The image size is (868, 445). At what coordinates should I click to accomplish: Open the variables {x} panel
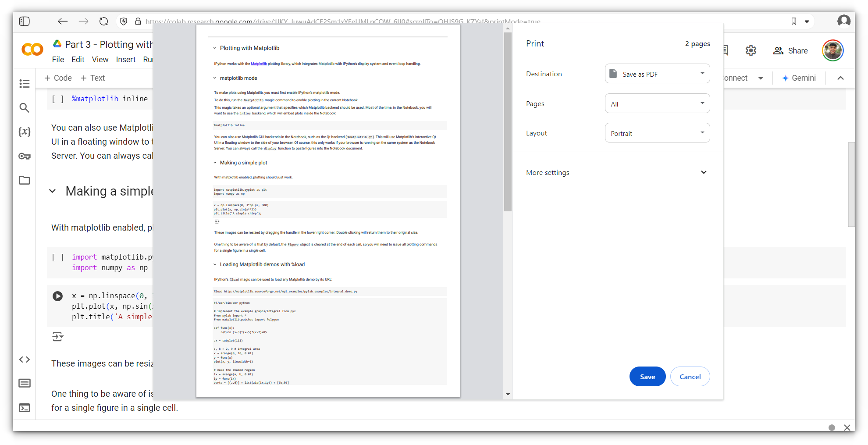click(25, 132)
